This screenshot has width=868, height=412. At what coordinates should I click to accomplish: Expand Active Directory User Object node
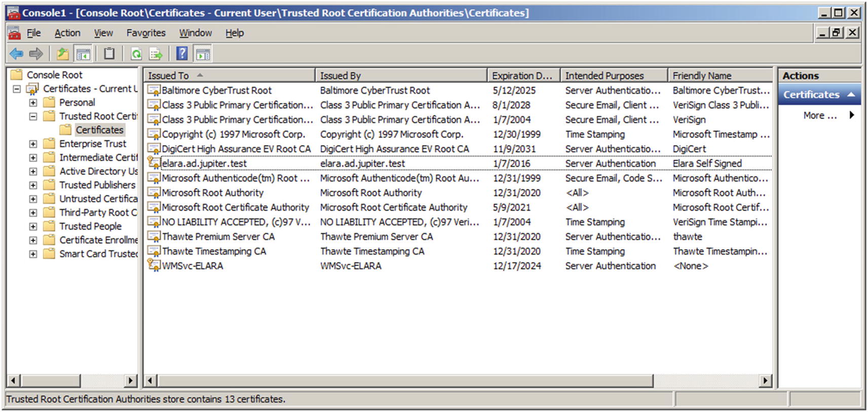click(33, 172)
